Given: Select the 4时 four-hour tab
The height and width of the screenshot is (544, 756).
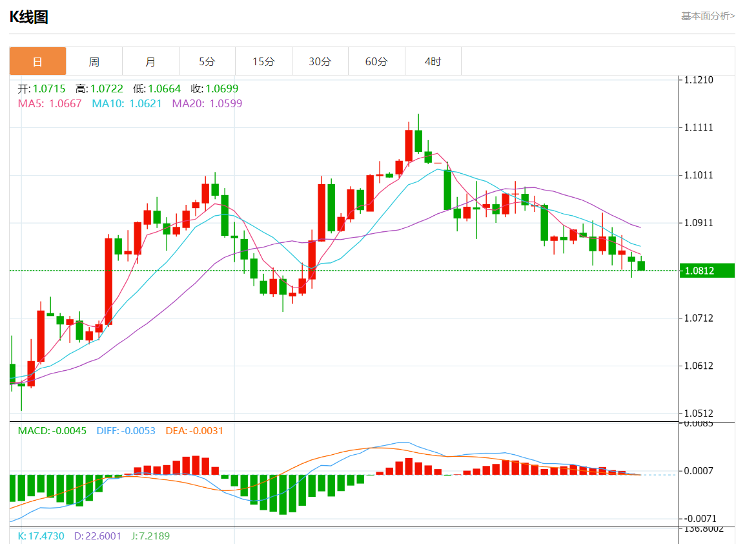Looking at the screenshot, I should (x=433, y=61).
